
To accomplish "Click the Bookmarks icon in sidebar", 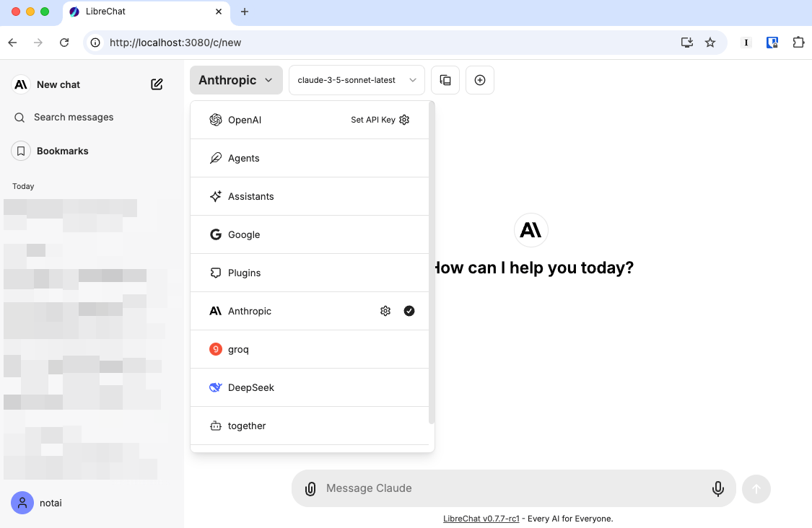I will click(x=21, y=151).
